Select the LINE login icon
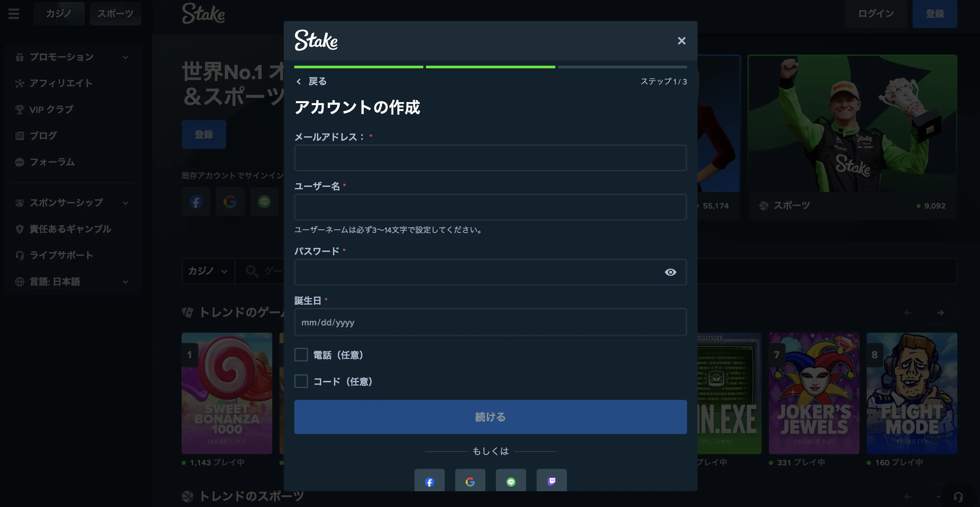980x507 pixels. point(511,481)
